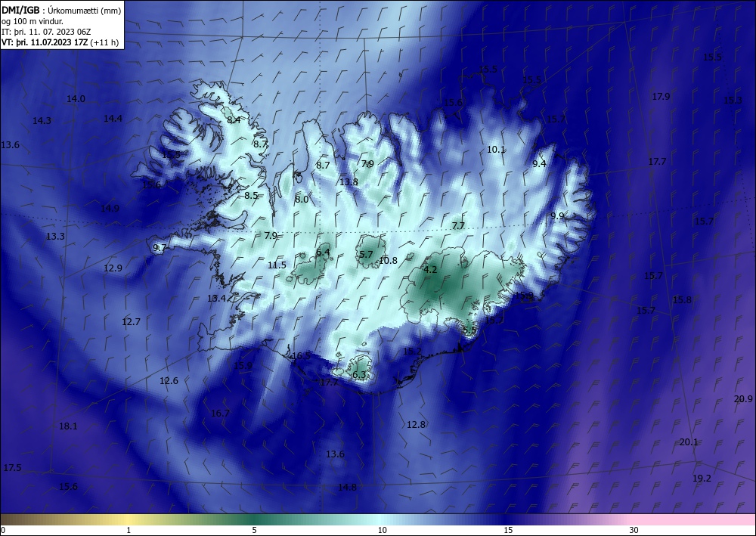Image resolution: width=756 pixels, height=536 pixels.
Task: Click the "10" label on the color scale
Action: point(383,530)
